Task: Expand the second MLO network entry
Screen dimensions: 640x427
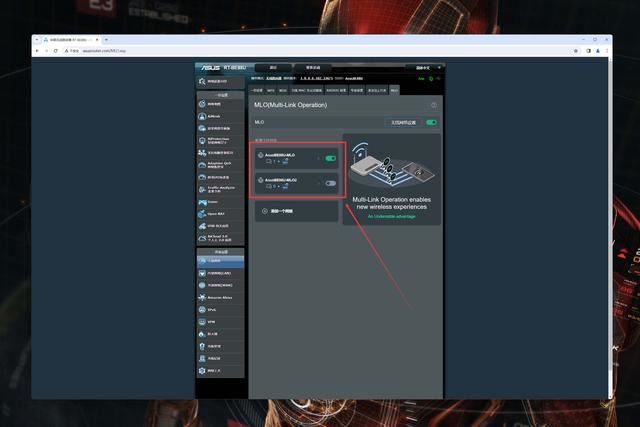Action: click(318, 183)
